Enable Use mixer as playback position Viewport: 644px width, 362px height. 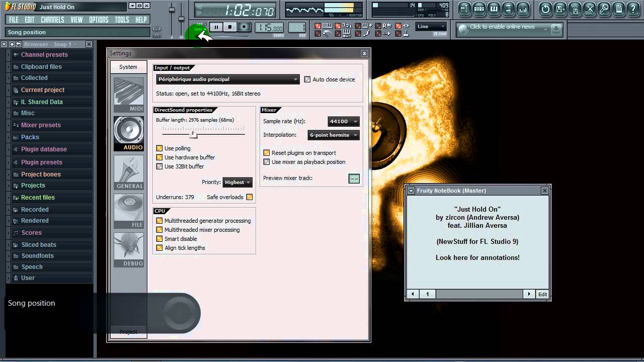coord(267,162)
